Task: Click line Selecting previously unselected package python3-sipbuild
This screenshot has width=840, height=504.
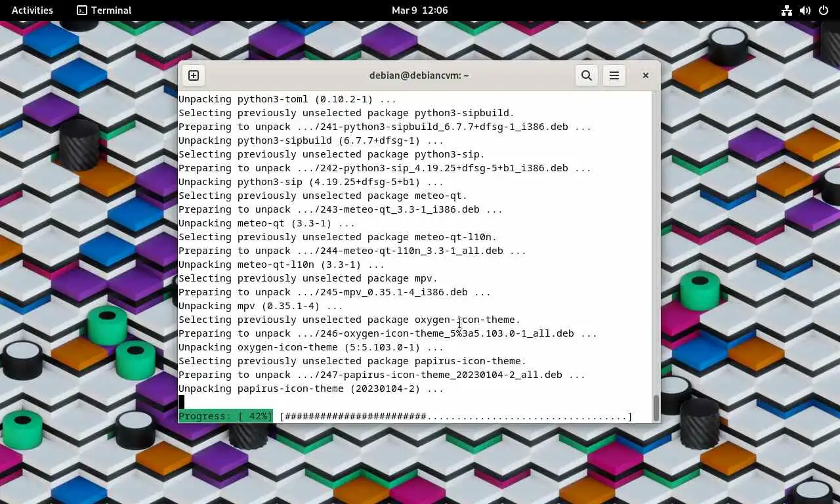Action: pos(346,113)
